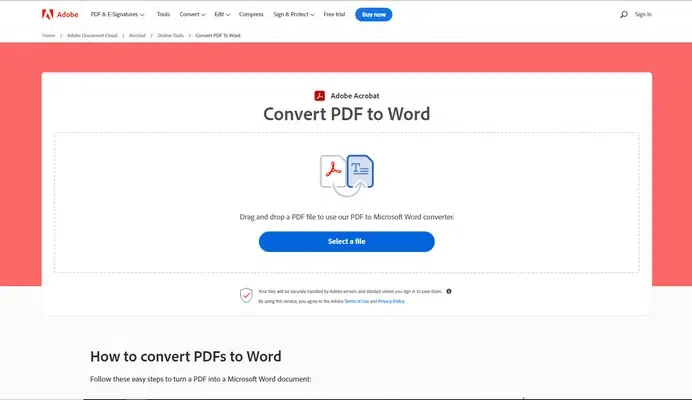Click the security shield checkmark icon

point(246,295)
